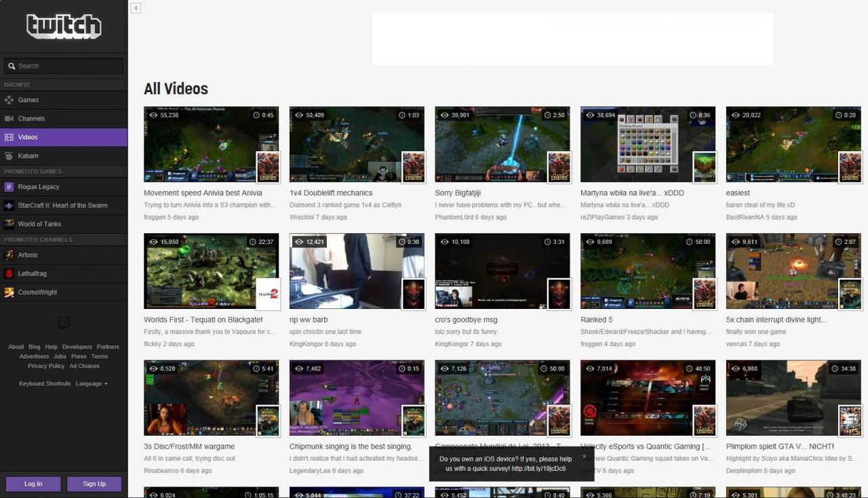Viewport: 868px width, 498px height.
Task: Play the Ranked 5 video thumbnail
Action: click(648, 271)
